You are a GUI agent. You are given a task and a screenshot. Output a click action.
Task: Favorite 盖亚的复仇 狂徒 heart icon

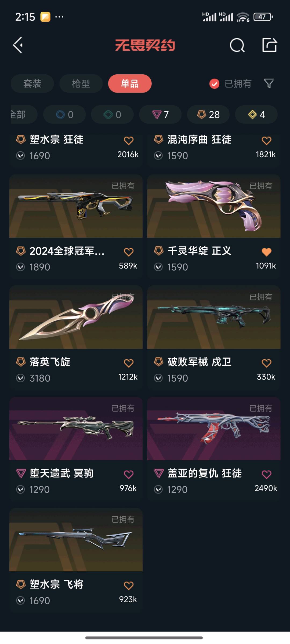266,474
